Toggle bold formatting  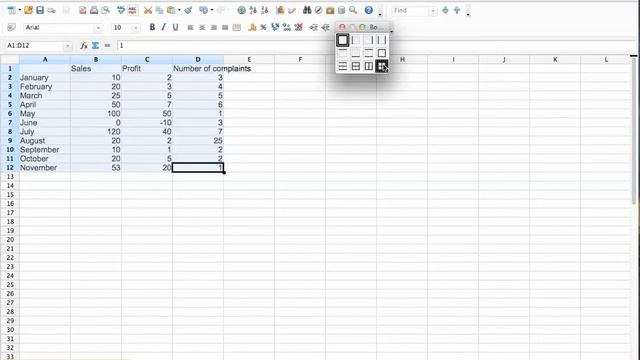tap(152, 27)
